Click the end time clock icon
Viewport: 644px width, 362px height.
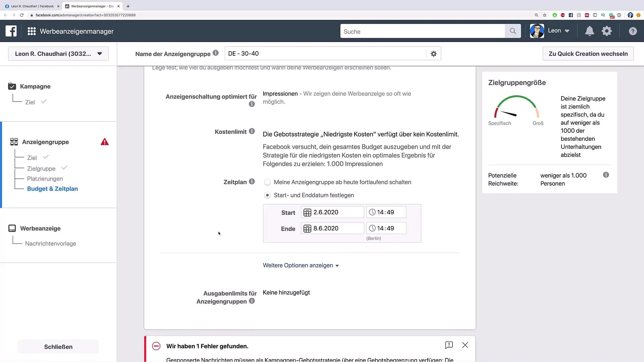point(372,228)
